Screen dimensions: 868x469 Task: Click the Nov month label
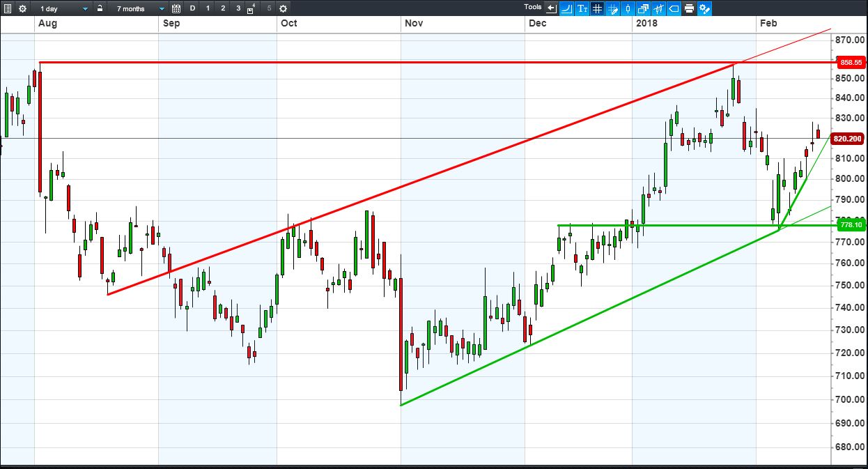414,23
